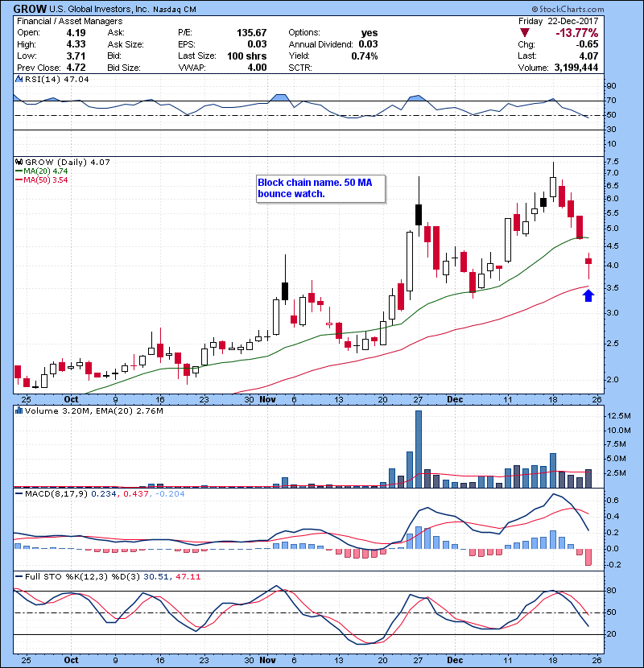The height and width of the screenshot is (668, 644).
Task: Click the red down-triangle change indicator
Action: point(525,33)
